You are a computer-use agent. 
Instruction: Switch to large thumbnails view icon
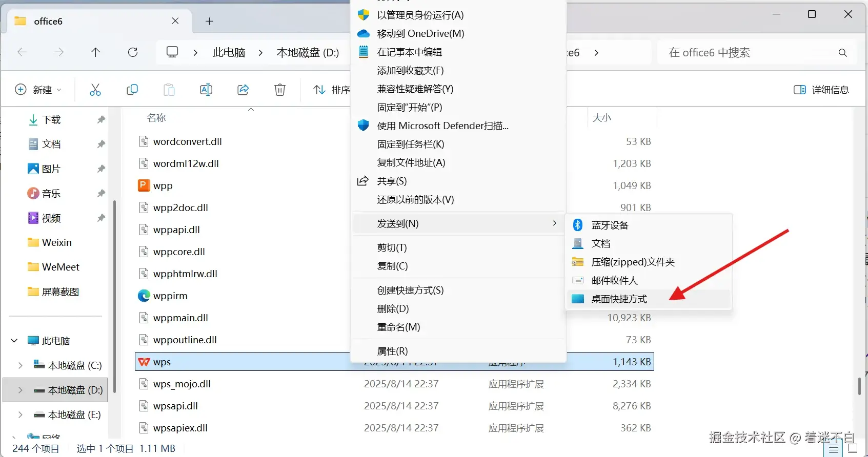coord(853,449)
